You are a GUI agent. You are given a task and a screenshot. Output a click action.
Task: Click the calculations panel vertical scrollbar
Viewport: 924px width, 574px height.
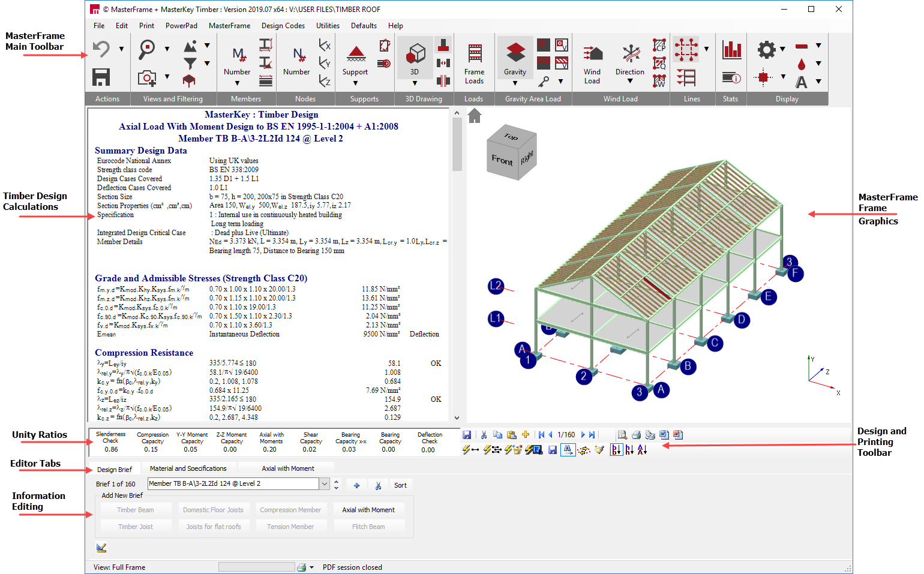[457, 144]
